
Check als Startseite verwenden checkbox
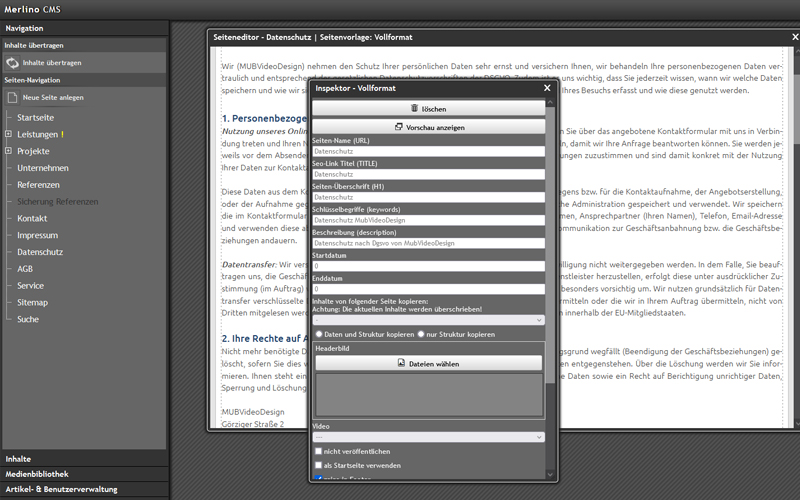coord(318,465)
